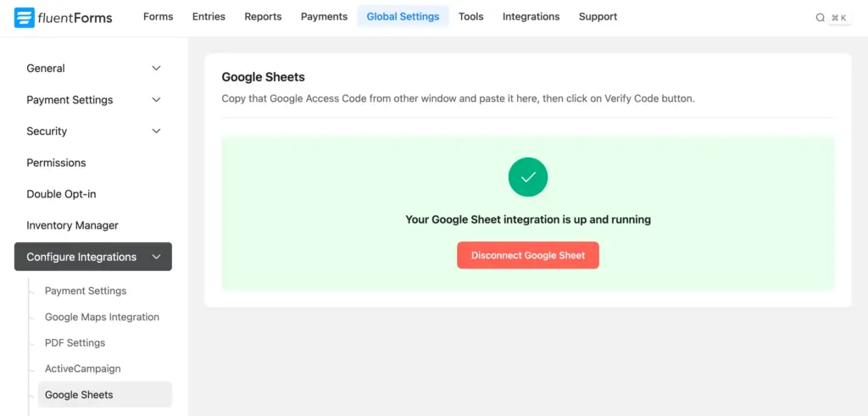Screen dimensions: 868x416
Task: Expand the top-level Payment Settings chevron
Action: point(157,100)
